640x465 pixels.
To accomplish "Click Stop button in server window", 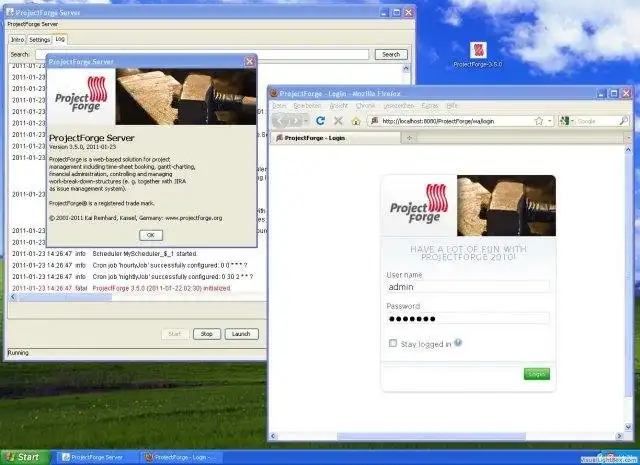I will pos(207,334).
